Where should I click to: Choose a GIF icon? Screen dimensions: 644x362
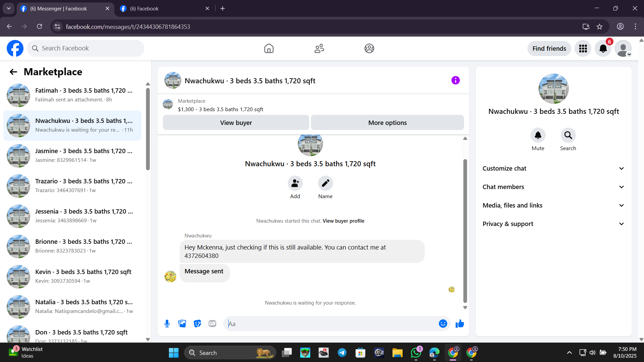(213, 324)
